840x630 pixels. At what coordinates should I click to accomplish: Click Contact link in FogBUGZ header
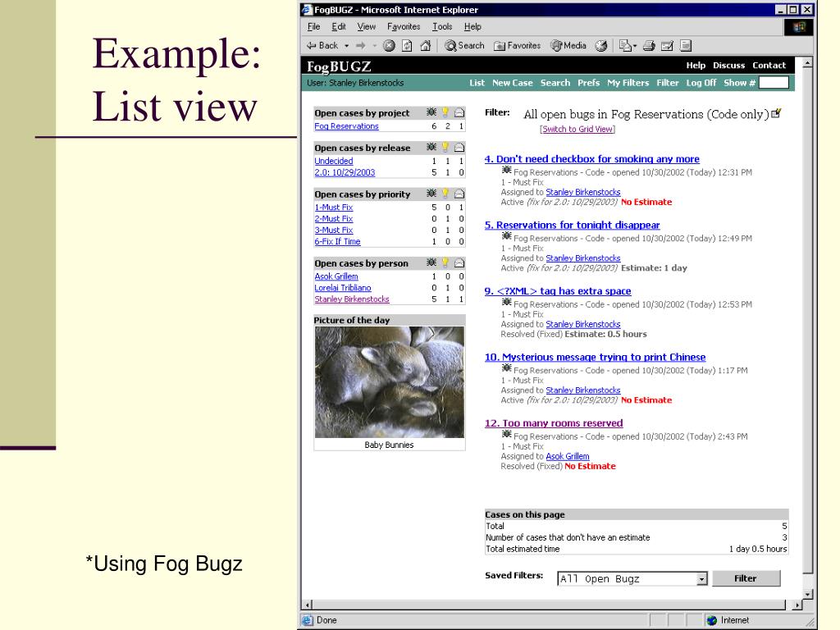769,66
